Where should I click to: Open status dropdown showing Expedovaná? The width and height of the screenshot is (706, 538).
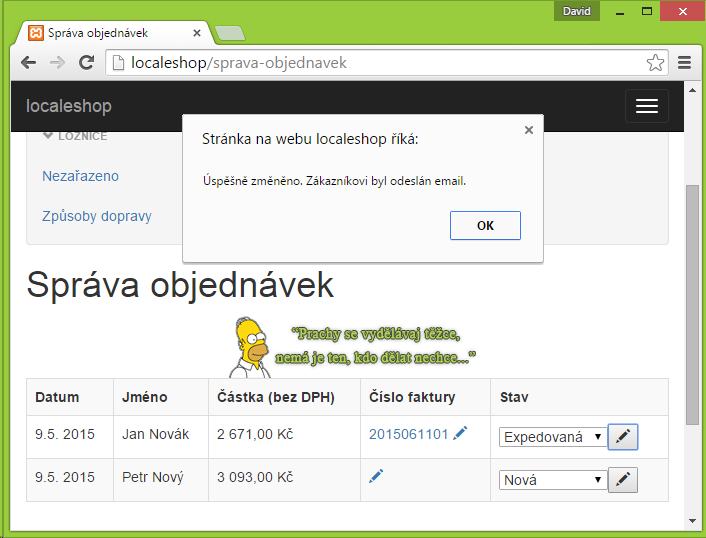553,437
